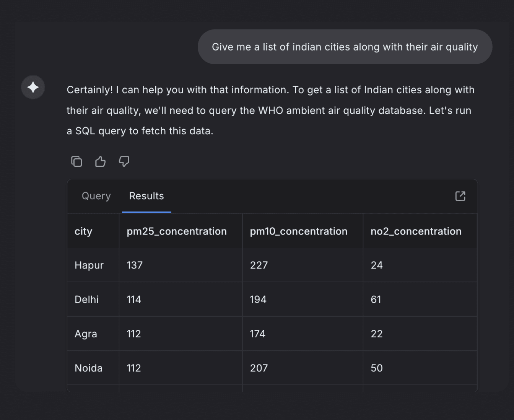Select the Delhi city cell
The height and width of the screenshot is (420, 514).
click(x=86, y=299)
